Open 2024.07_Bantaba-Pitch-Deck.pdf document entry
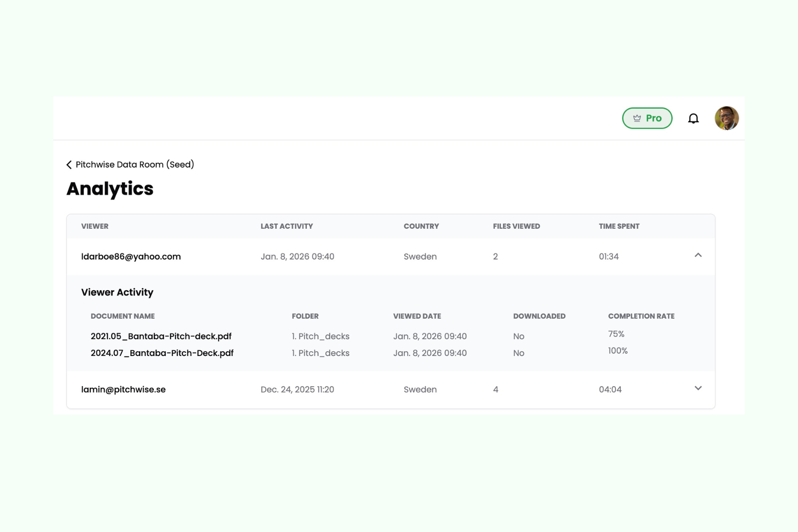The height and width of the screenshot is (532, 798). (x=162, y=353)
